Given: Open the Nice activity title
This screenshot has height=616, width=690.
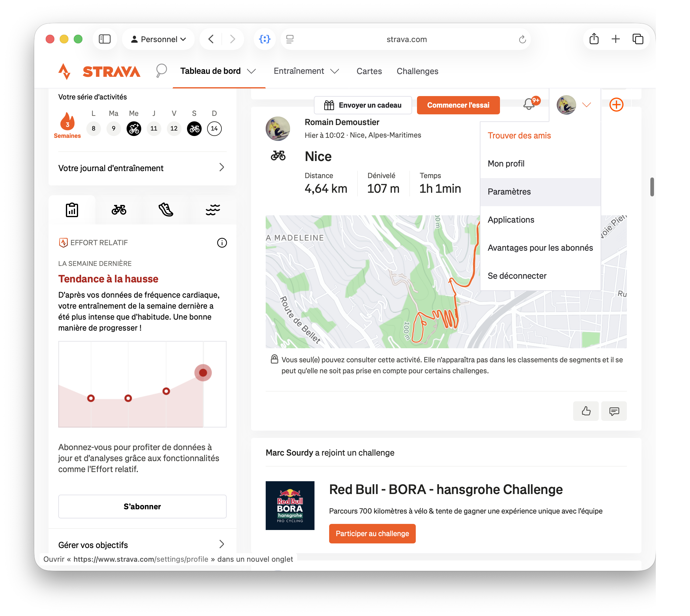Looking at the screenshot, I should pos(318,156).
